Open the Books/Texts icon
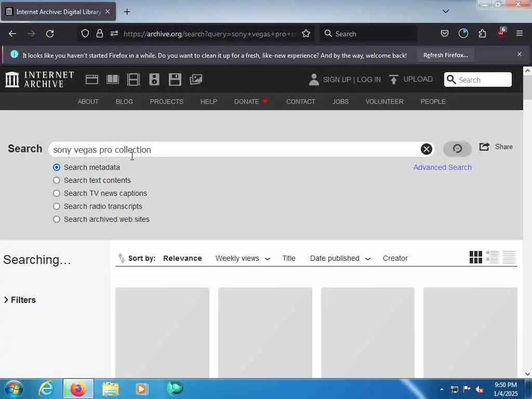This screenshot has height=399, width=532. (113, 79)
